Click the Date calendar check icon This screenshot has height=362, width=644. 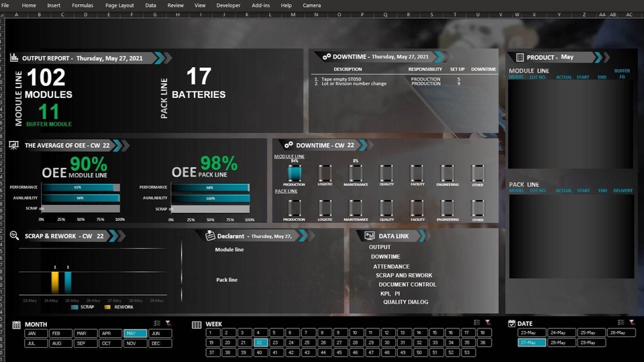[511, 324]
